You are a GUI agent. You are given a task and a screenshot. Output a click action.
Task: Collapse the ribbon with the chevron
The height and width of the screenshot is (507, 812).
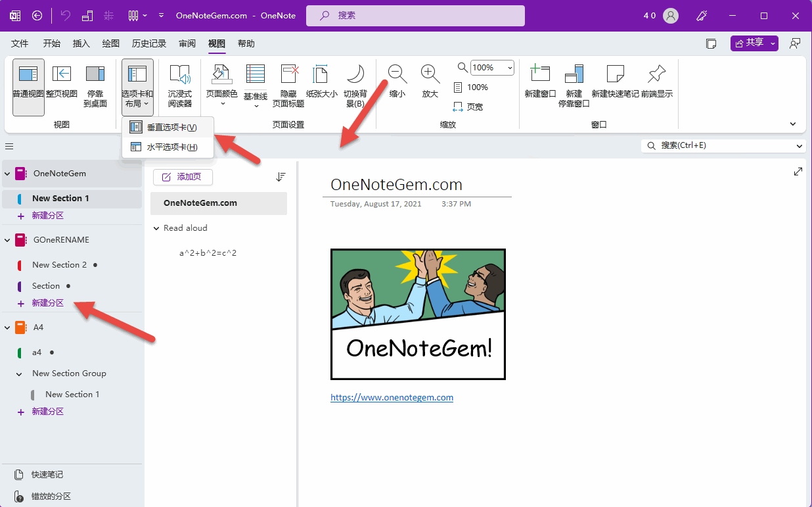tap(793, 124)
